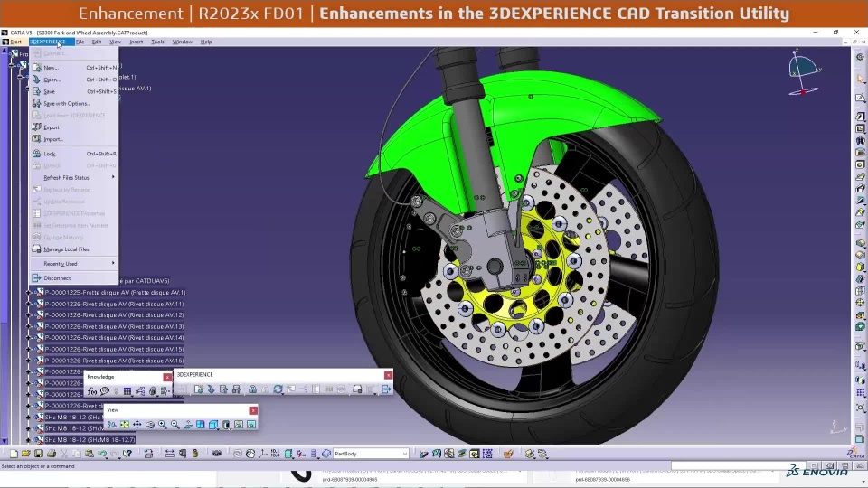Choose Export from 3DEXPERIENCE menu

coord(73,127)
